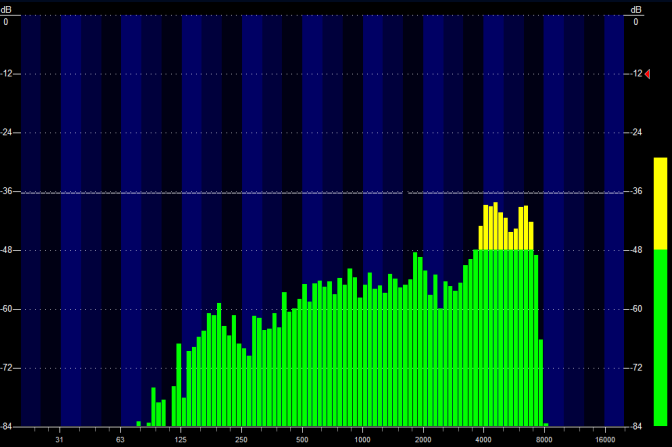Screen dimensions: 672x447
Task: Click the 2000 Hz frequency axis label
Action: (423, 440)
